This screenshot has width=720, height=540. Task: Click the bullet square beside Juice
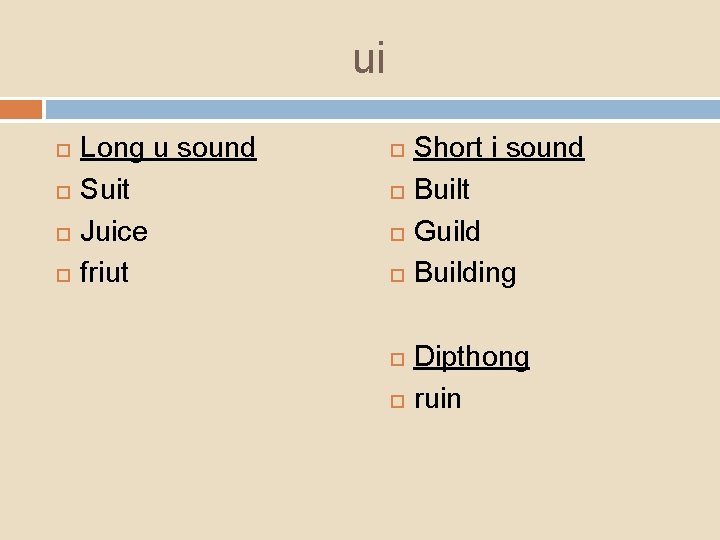(x=62, y=233)
